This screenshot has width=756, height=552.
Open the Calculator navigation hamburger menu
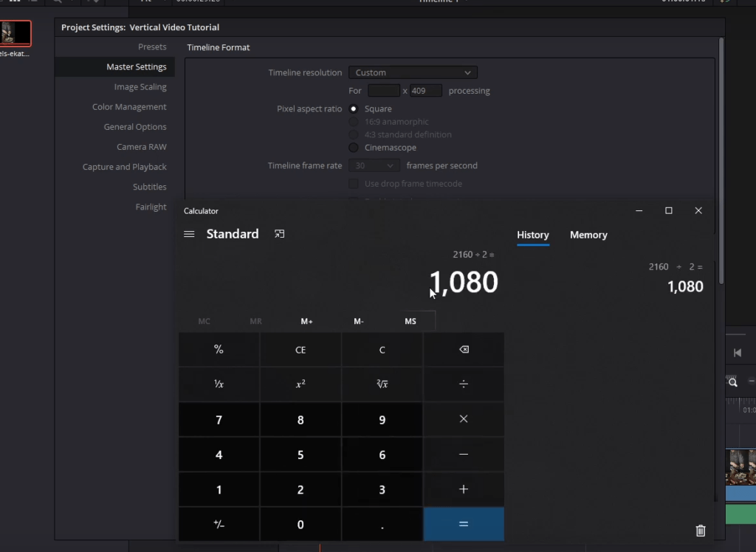[189, 234]
